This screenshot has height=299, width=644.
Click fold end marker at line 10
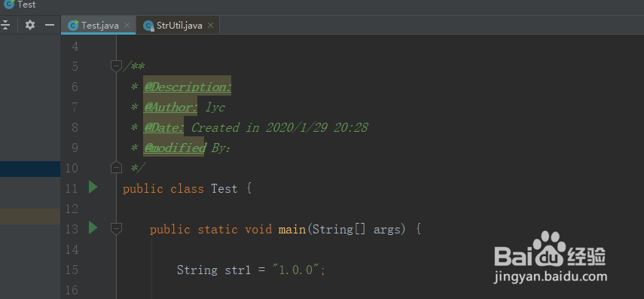pos(116,167)
